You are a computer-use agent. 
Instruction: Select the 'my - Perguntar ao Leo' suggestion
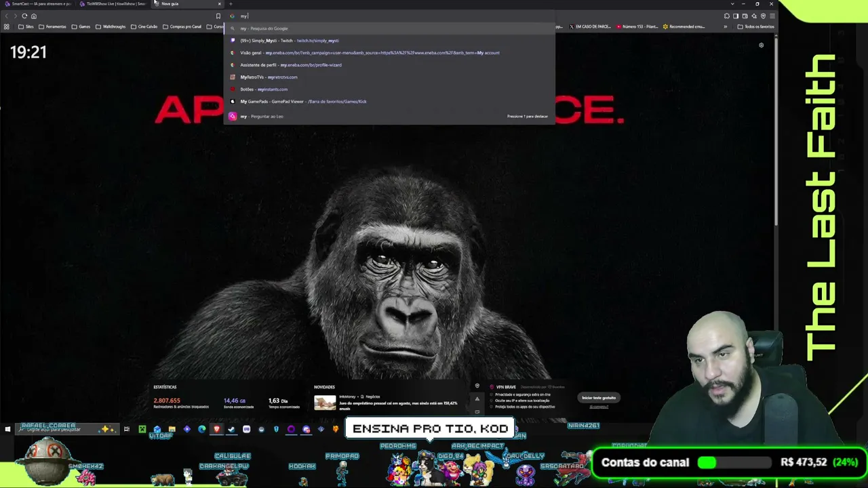tap(389, 117)
